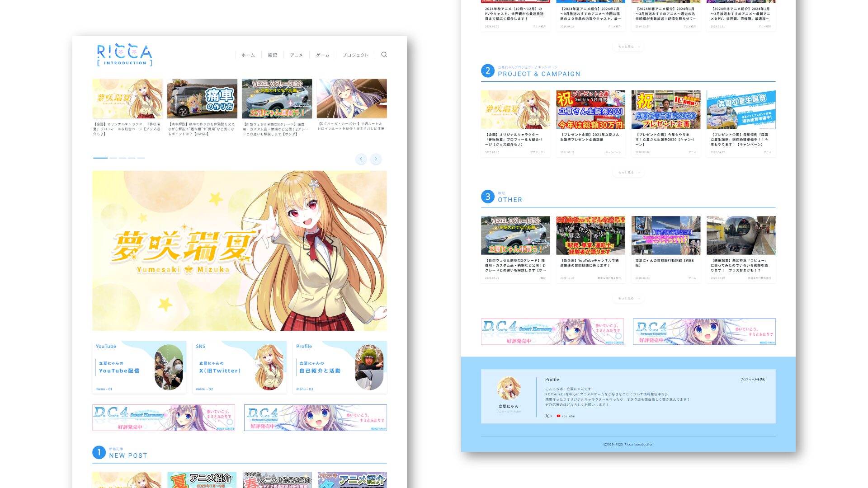The height and width of the screenshot is (488, 868).
Task: Expand more posts under Other section
Action: (x=628, y=299)
